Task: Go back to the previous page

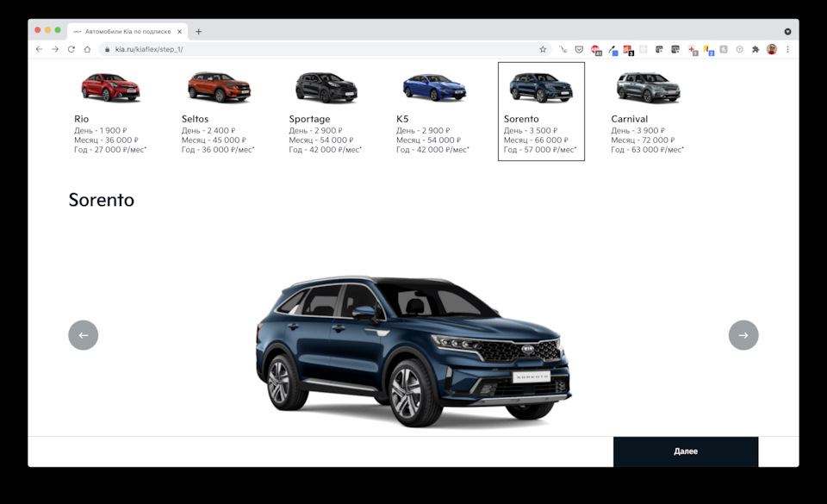Action: [39, 49]
